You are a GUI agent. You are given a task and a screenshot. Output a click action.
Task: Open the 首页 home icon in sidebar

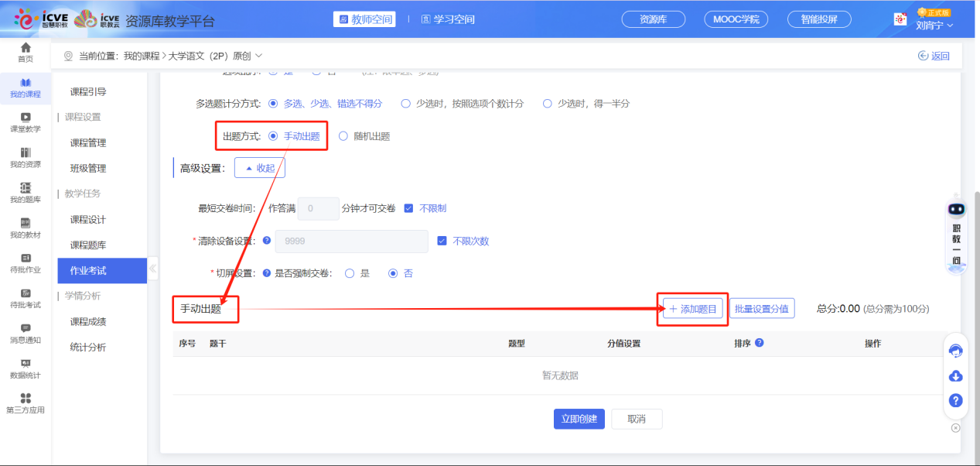[26, 53]
